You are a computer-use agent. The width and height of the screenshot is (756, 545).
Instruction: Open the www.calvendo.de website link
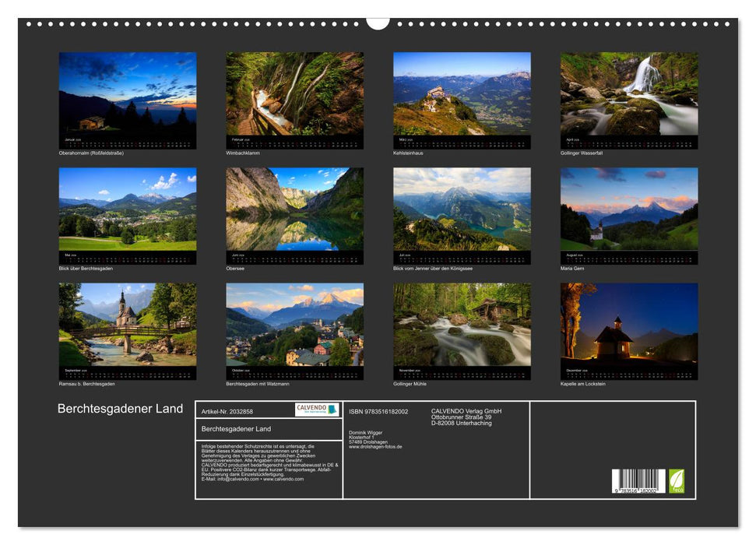click(283, 479)
